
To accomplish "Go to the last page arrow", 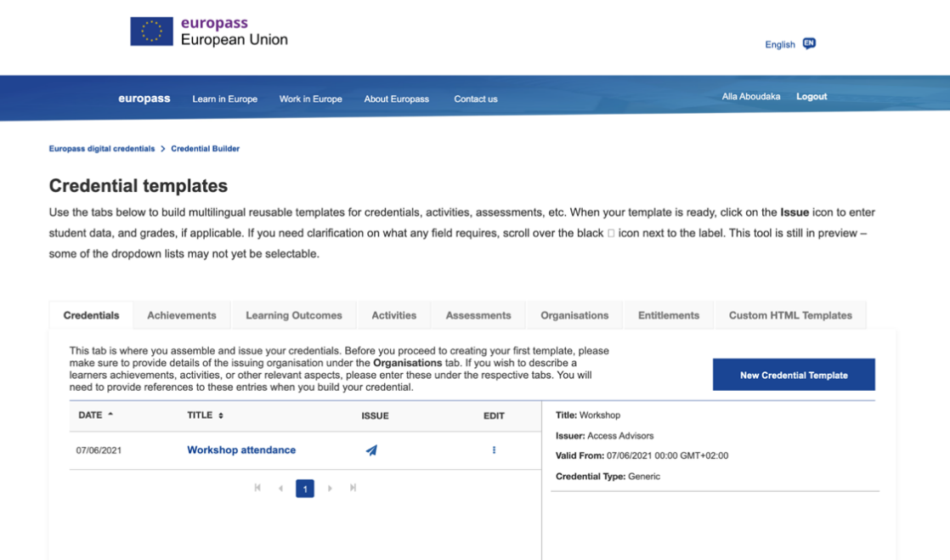I will point(353,488).
